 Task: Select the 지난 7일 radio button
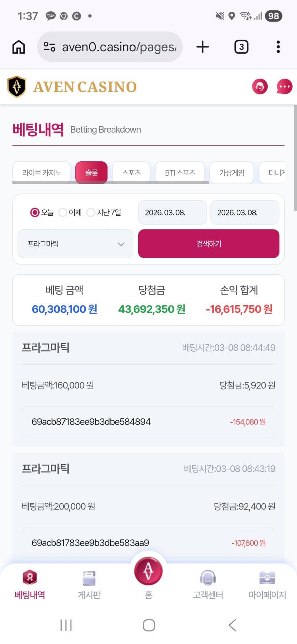pyautogui.click(x=91, y=212)
